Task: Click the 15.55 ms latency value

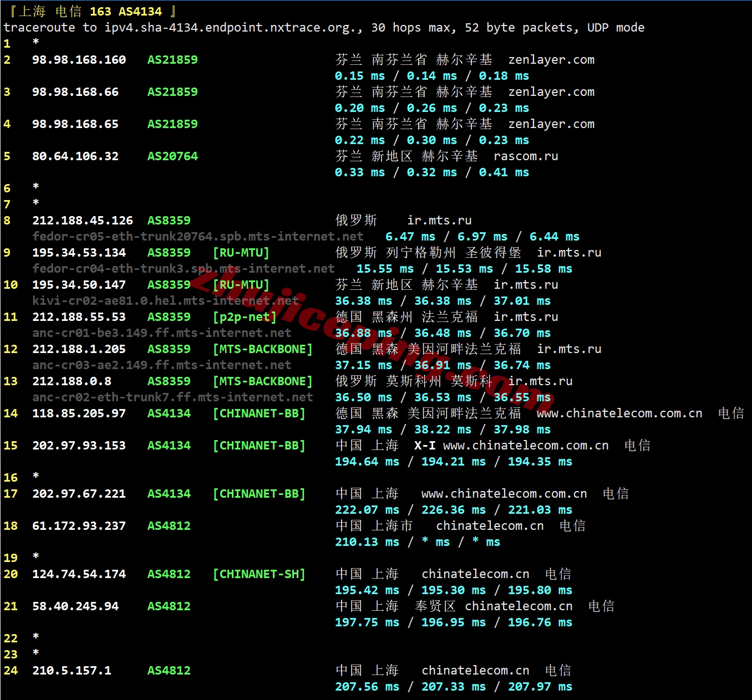Action: point(385,269)
